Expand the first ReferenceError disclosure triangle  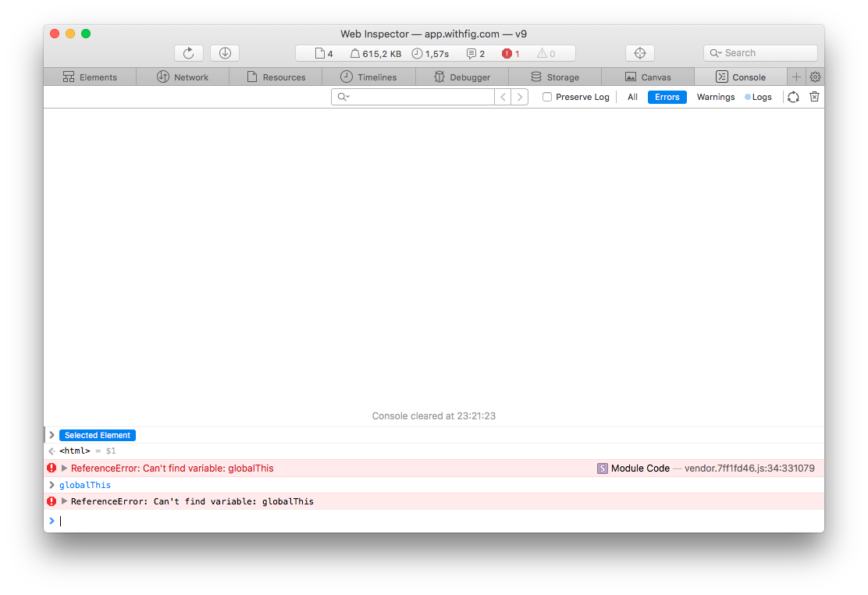coord(64,468)
